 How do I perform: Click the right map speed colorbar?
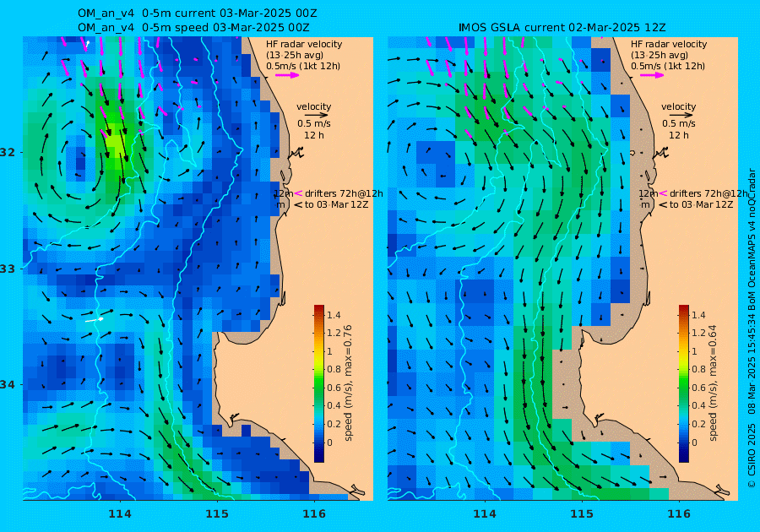[x=683, y=383]
